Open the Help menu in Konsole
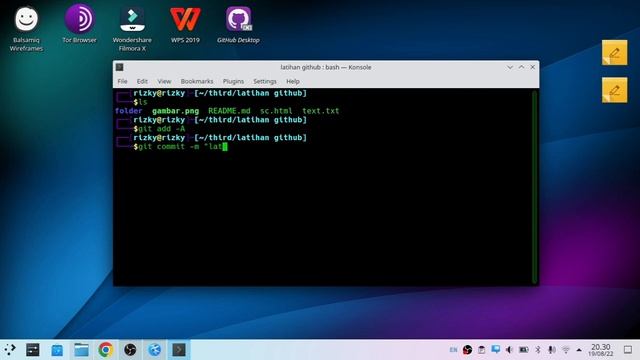This screenshot has width=640, height=360. pyautogui.click(x=293, y=81)
